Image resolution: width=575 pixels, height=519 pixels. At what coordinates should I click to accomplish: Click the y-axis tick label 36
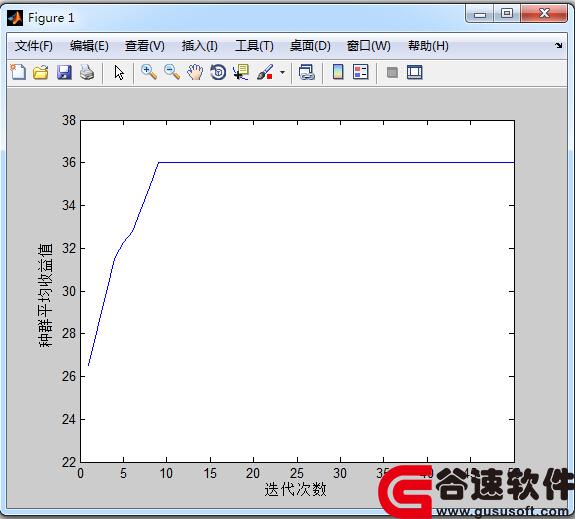69,162
